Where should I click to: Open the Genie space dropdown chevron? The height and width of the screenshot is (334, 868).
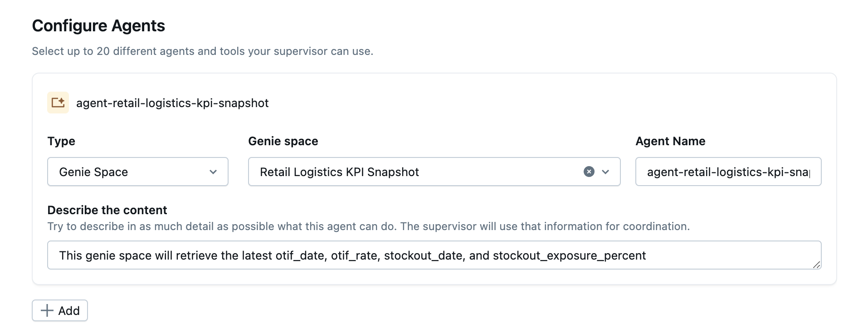[x=605, y=172]
